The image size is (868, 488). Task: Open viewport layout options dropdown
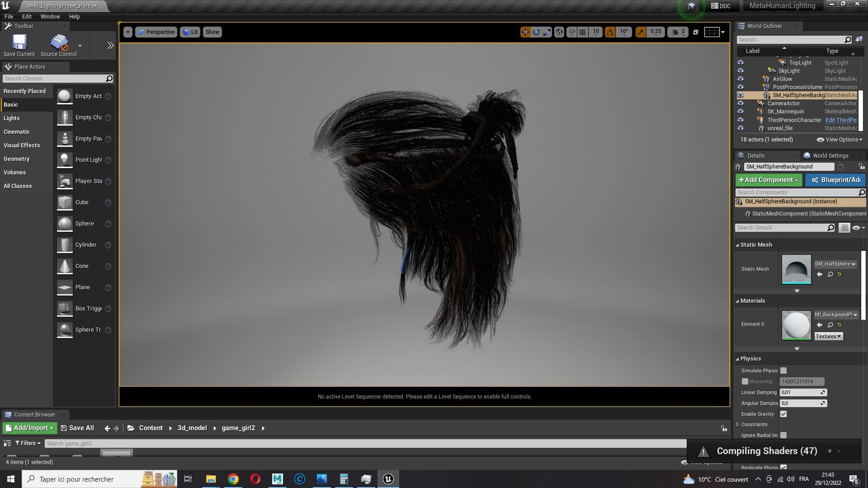point(715,32)
